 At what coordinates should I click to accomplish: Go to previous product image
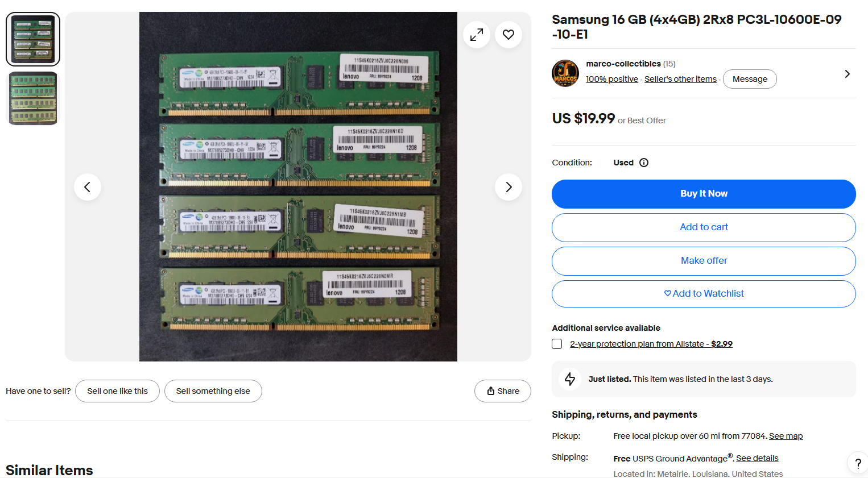[x=88, y=187]
